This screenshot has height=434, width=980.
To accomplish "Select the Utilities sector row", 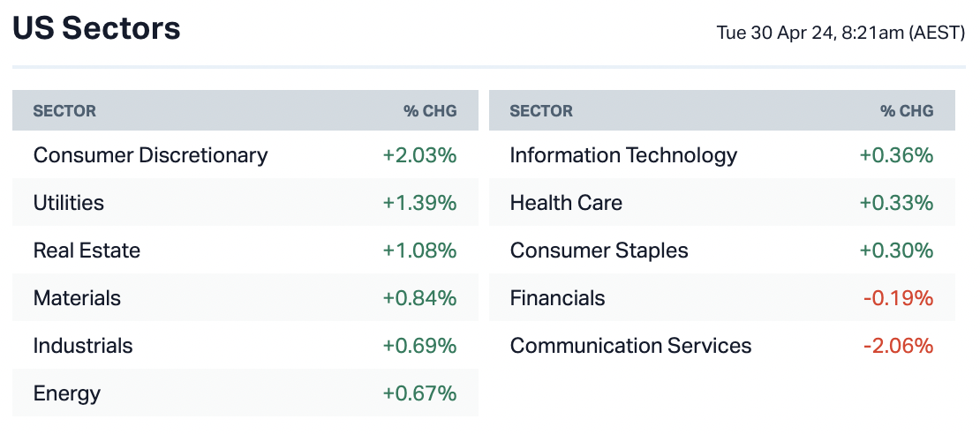I will tap(69, 203).
